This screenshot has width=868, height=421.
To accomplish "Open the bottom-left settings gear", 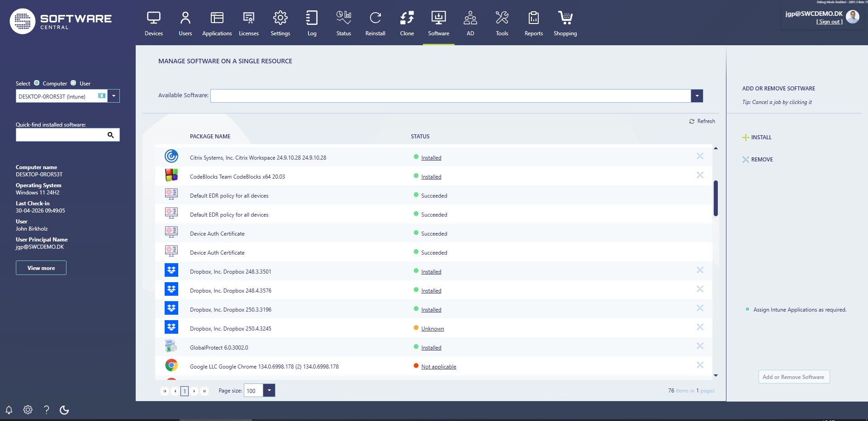I will coord(28,410).
